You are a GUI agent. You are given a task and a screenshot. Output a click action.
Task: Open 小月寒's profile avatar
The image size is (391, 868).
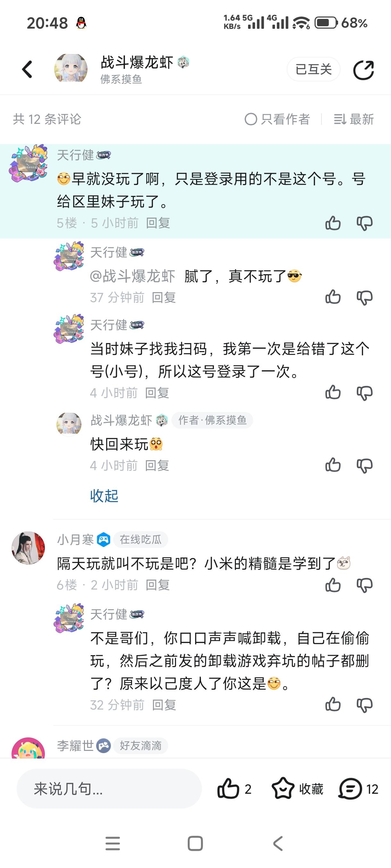pyautogui.click(x=28, y=548)
